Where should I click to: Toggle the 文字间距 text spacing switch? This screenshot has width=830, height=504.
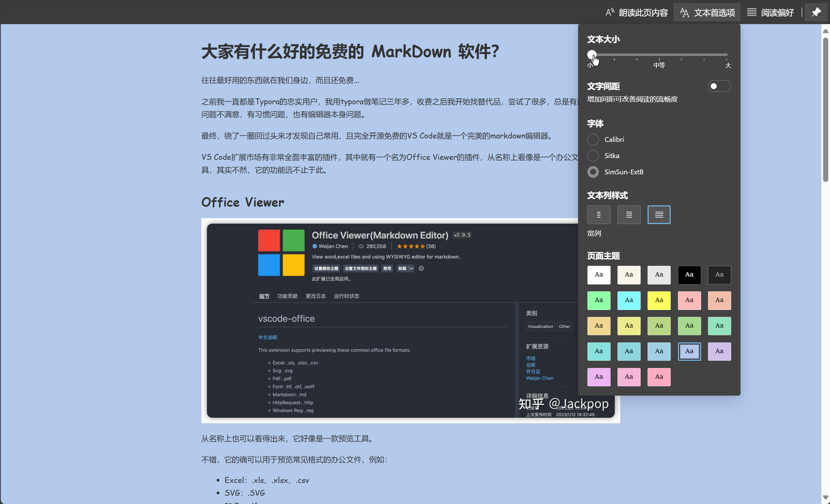coord(719,86)
